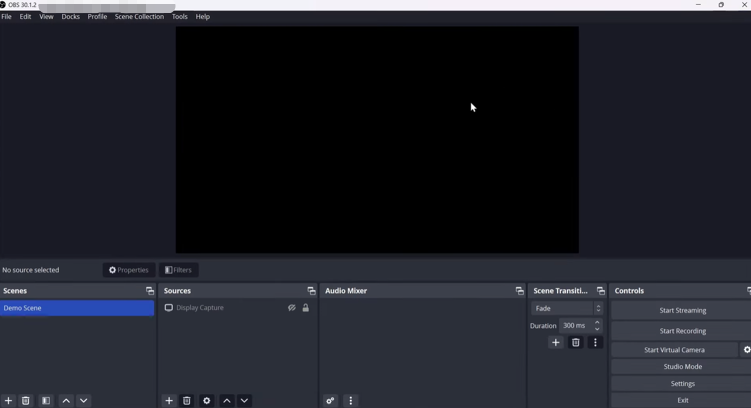Open the Help menu
The image size is (751, 408).
[x=203, y=16]
